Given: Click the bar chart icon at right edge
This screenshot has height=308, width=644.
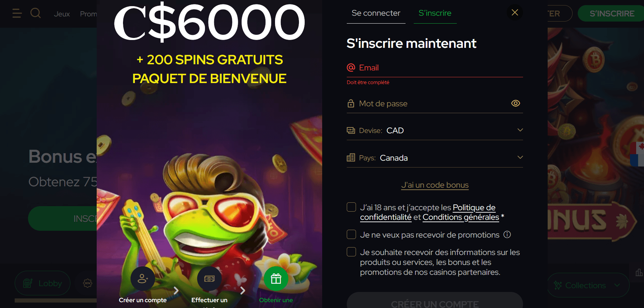Looking at the screenshot, I should (x=639, y=272).
